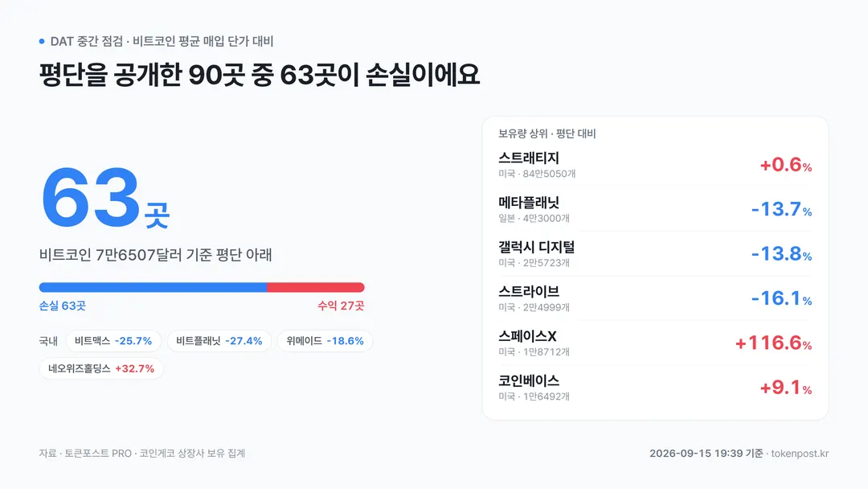Select the 비트플래닛 -27.4% chip
This screenshot has width=868, height=489.
click(219, 341)
